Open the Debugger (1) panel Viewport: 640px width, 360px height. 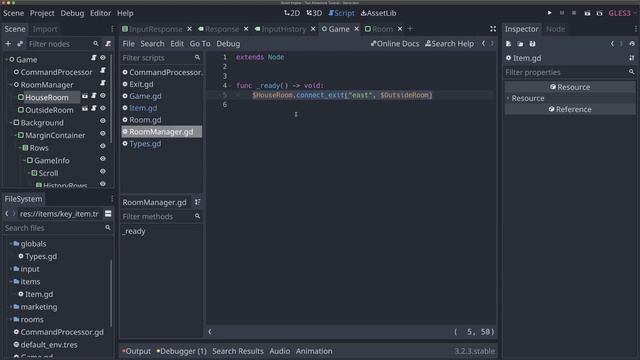182,351
